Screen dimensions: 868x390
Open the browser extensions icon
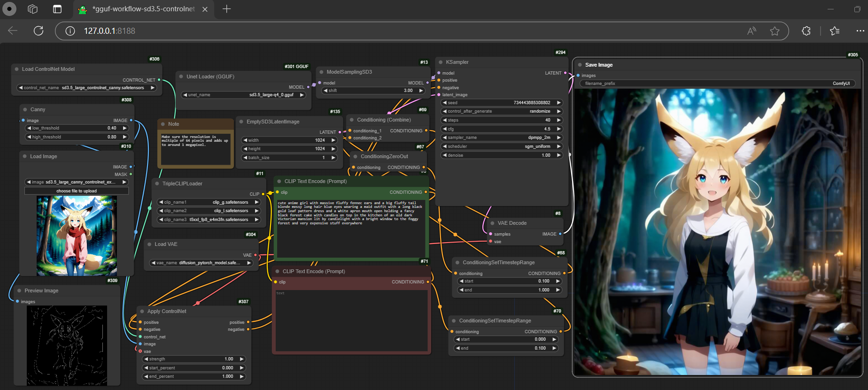[806, 31]
